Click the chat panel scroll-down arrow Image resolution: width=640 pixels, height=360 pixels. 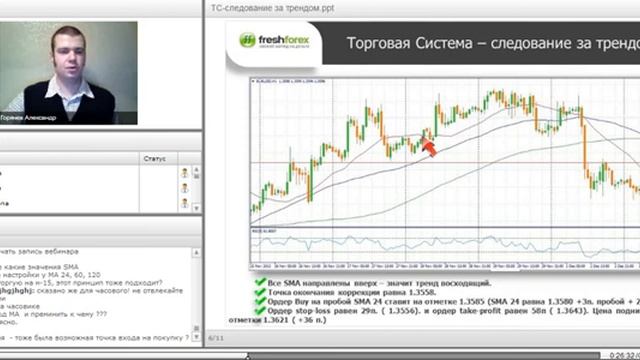point(196,337)
